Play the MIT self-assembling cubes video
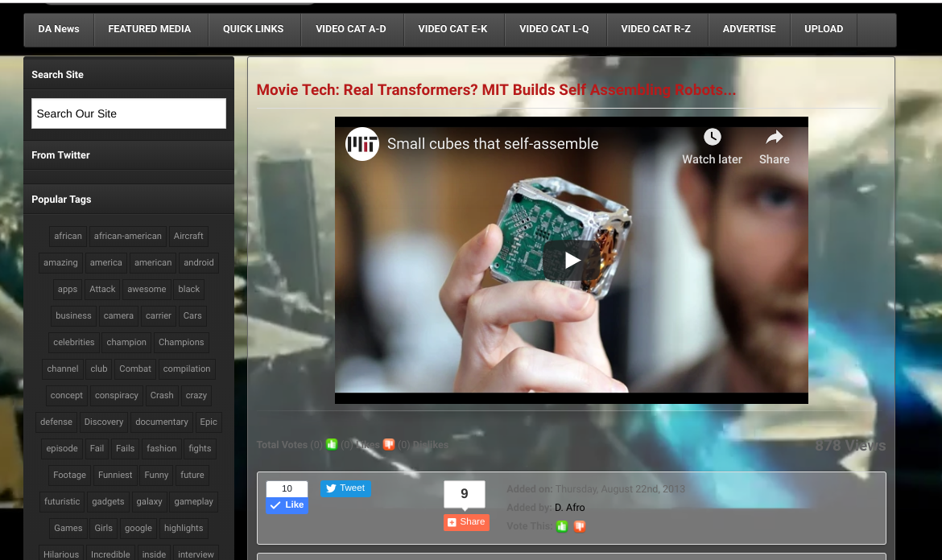 coord(572,260)
